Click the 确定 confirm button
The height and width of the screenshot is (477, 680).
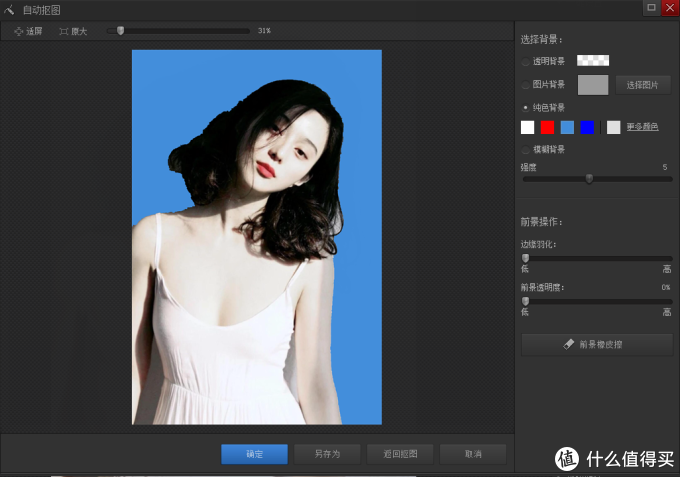254,454
